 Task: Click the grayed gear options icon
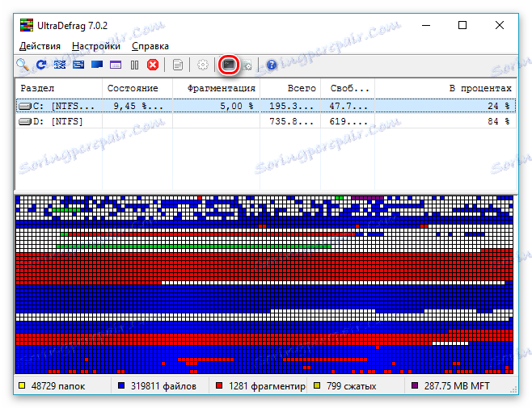(x=203, y=65)
